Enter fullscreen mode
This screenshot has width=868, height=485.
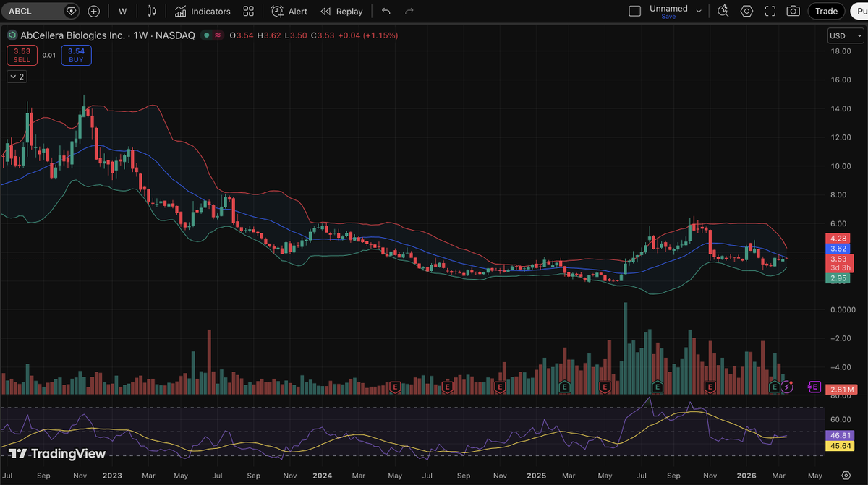770,11
